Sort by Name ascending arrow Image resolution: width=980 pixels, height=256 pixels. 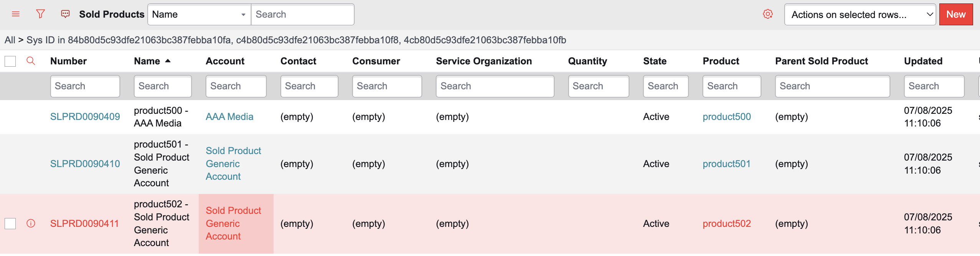coord(168,61)
